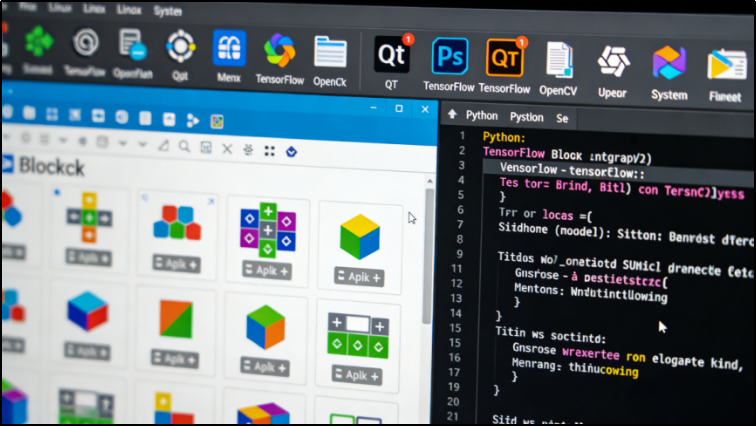
Task: Open the purple System cube icon
Action: point(669,63)
